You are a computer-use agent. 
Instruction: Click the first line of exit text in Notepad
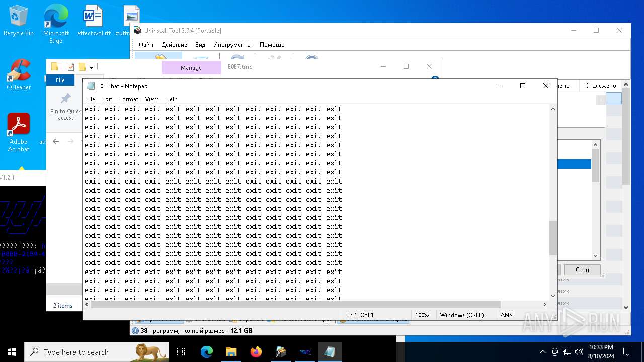point(213,109)
